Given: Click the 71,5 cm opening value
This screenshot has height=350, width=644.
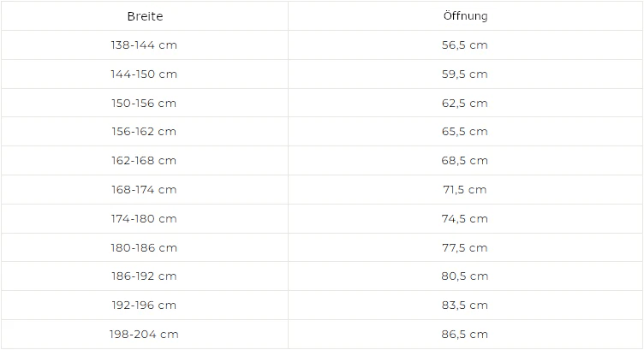Looking at the screenshot, I should tap(465, 190).
